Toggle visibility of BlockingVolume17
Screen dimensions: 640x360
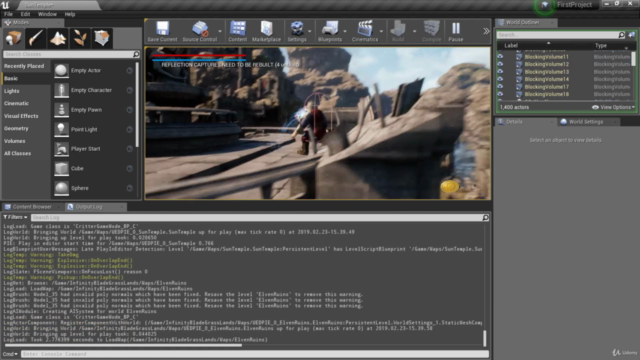click(x=500, y=87)
